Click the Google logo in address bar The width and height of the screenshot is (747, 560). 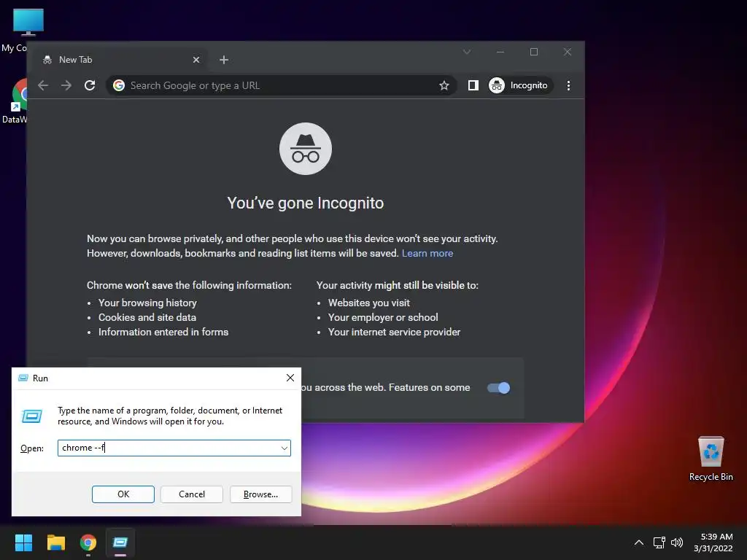[x=119, y=85]
